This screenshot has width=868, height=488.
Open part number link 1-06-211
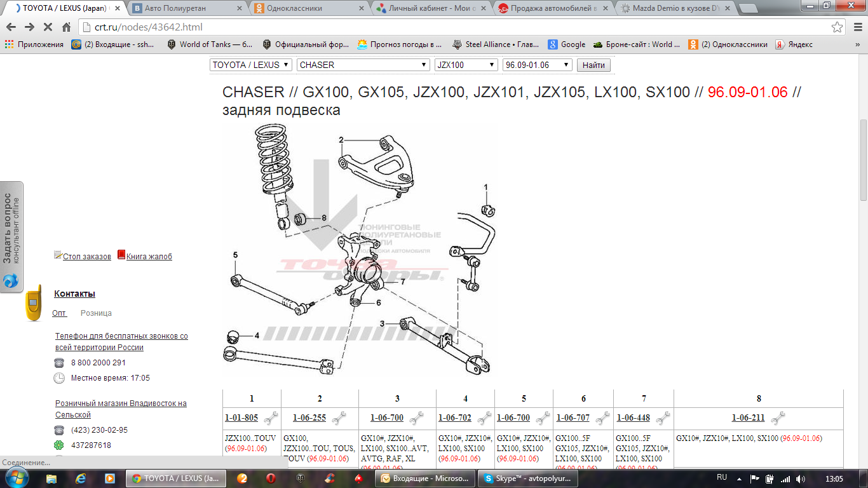tap(749, 417)
